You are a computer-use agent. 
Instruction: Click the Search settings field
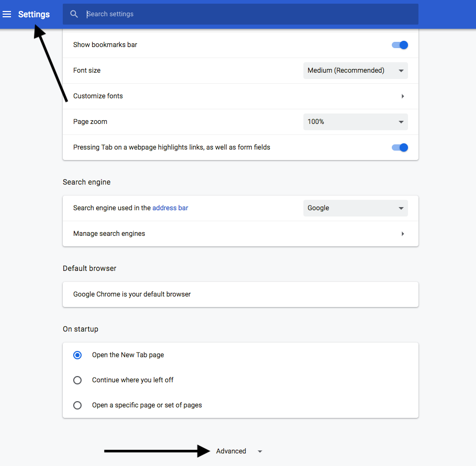[x=246, y=14]
